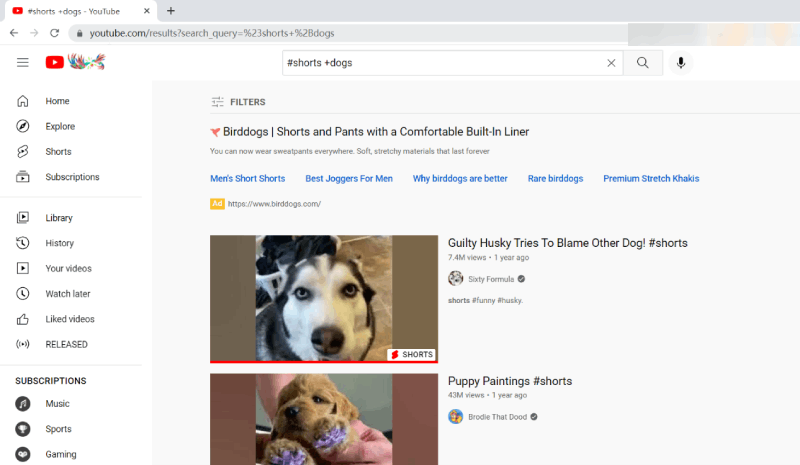
Task: Open Brodie That Dood channel name
Action: 497,417
